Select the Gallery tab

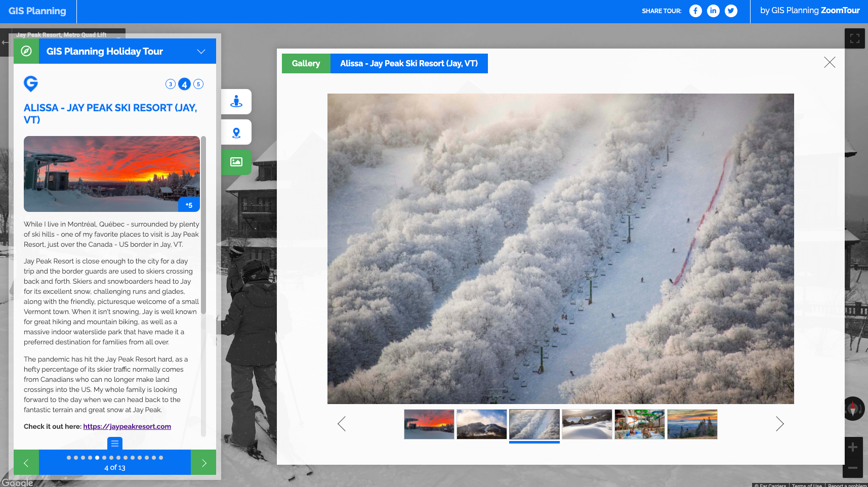(x=306, y=63)
